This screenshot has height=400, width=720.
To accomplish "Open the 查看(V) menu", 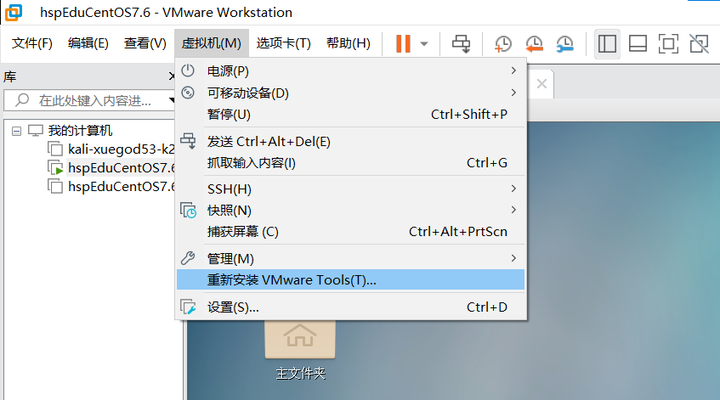I will tap(145, 44).
